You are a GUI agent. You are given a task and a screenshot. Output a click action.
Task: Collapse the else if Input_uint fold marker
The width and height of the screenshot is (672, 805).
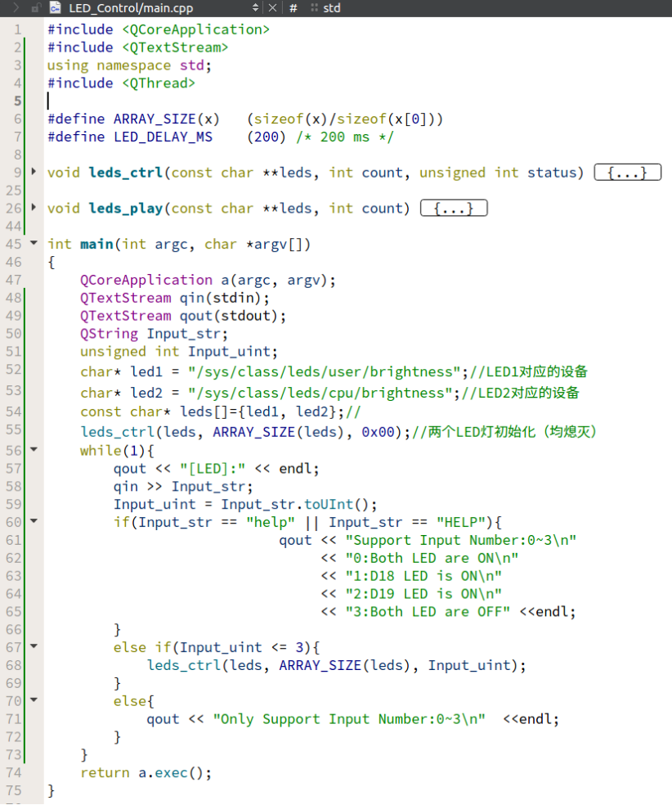(34, 645)
